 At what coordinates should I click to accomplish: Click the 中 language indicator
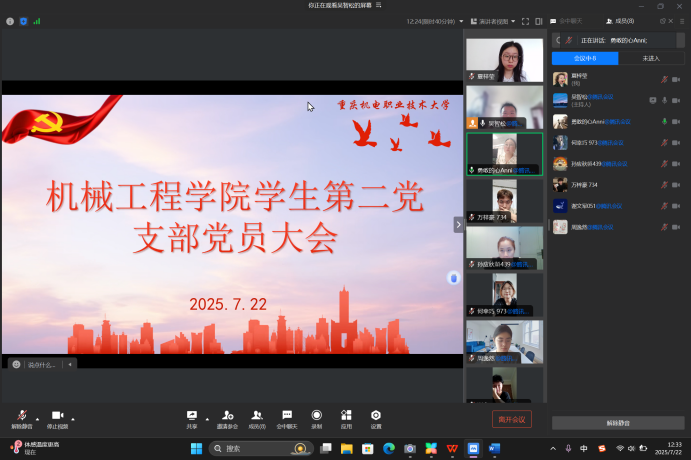tap(583, 449)
